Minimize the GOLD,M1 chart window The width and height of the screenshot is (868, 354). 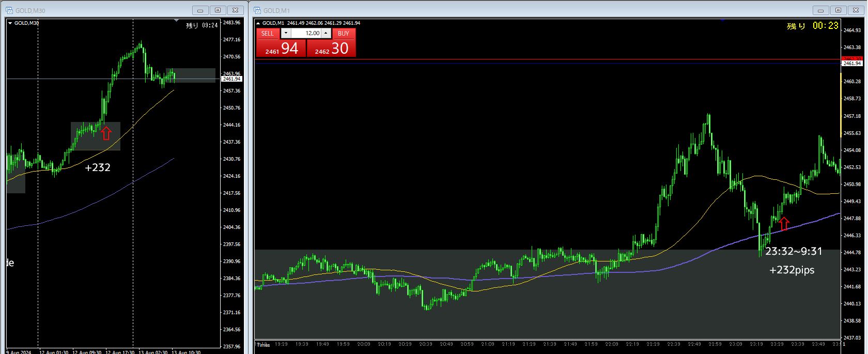tap(820, 10)
